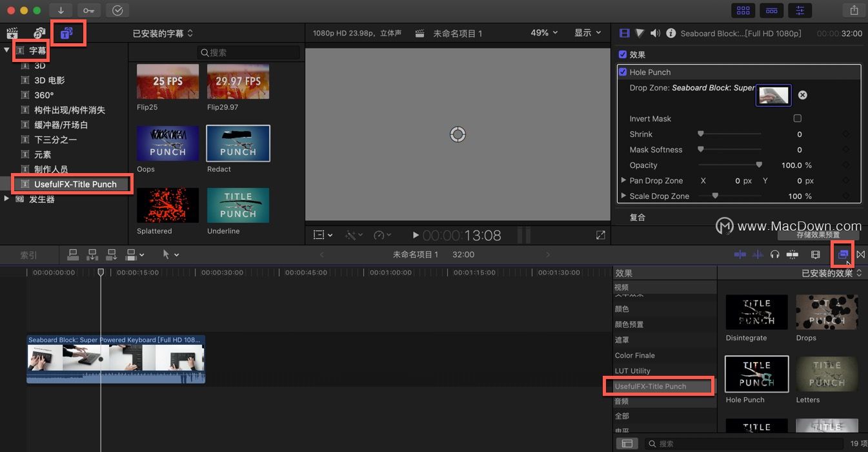The image size is (868, 452).
Task: Click the background tasks checkmark icon
Action: click(x=117, y=10)
